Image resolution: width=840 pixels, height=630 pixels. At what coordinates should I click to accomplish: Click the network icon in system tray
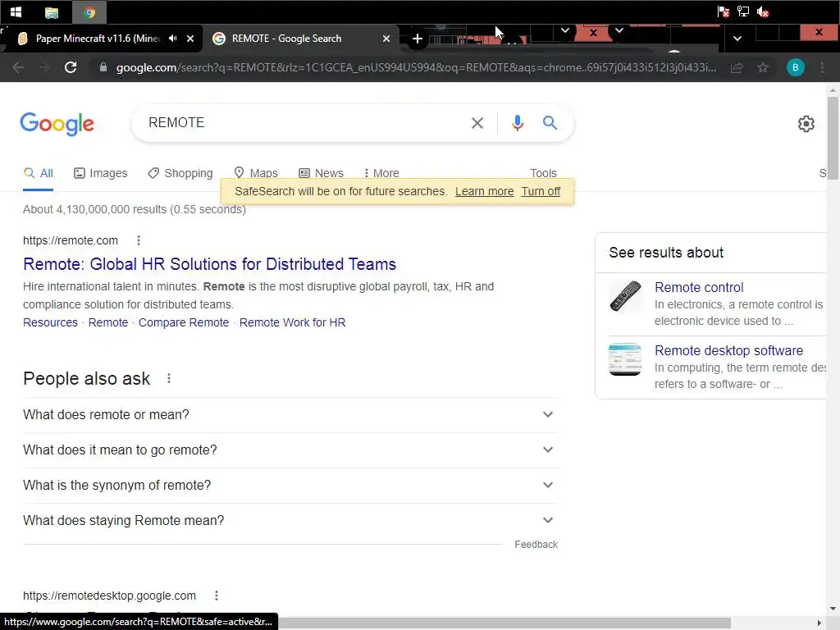(x=742, y=11)
